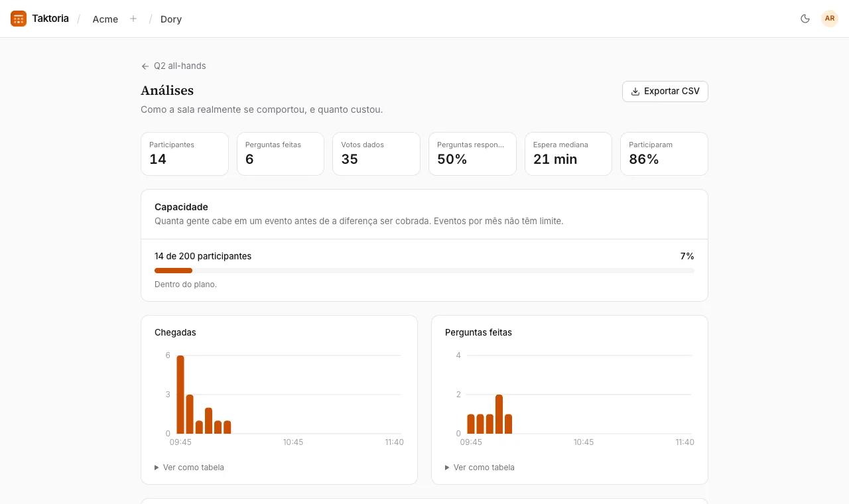Image resolution: width=849 pixels, height=504 pixels.
Task: Click the tallest bar in Chegadas chart
Action: [180, 395]
